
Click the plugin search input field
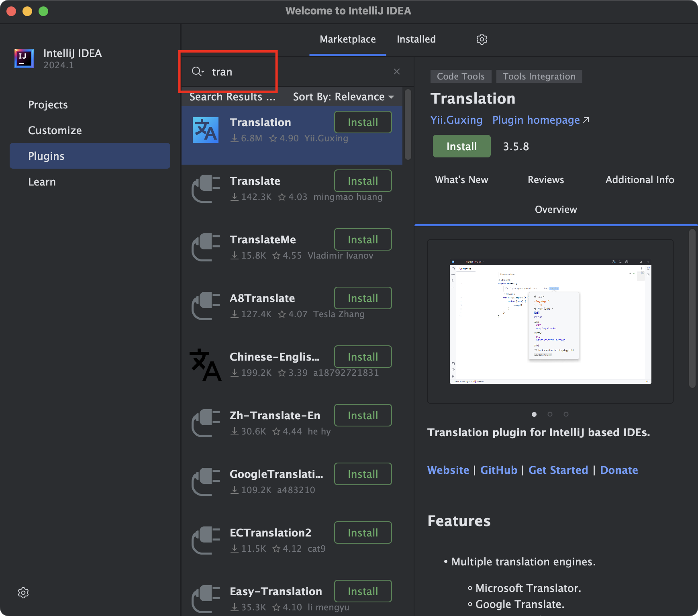(297, 71)
